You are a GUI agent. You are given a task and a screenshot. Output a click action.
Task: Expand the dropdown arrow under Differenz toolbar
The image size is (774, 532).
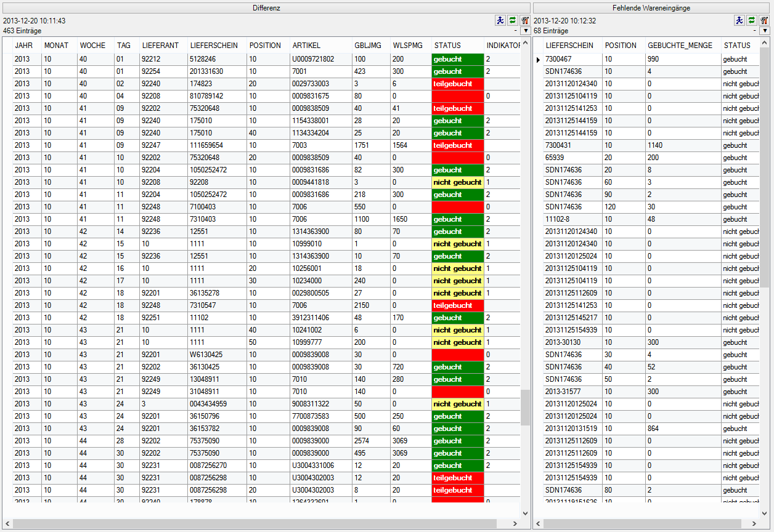(x=525, y=31)
